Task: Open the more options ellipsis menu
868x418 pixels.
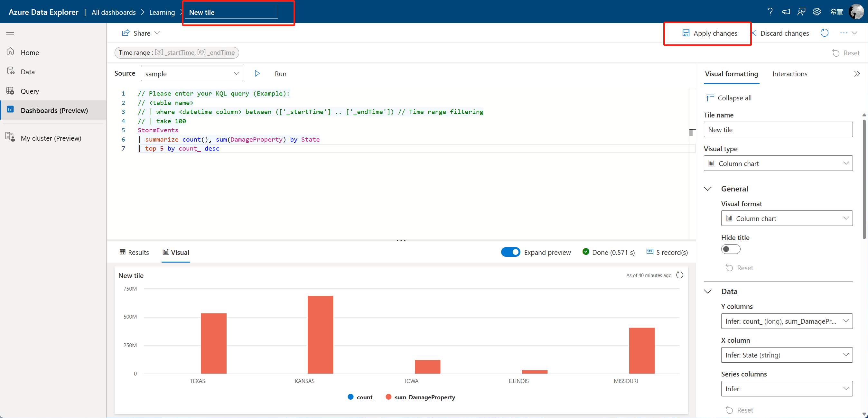Action: click(844, 33)
